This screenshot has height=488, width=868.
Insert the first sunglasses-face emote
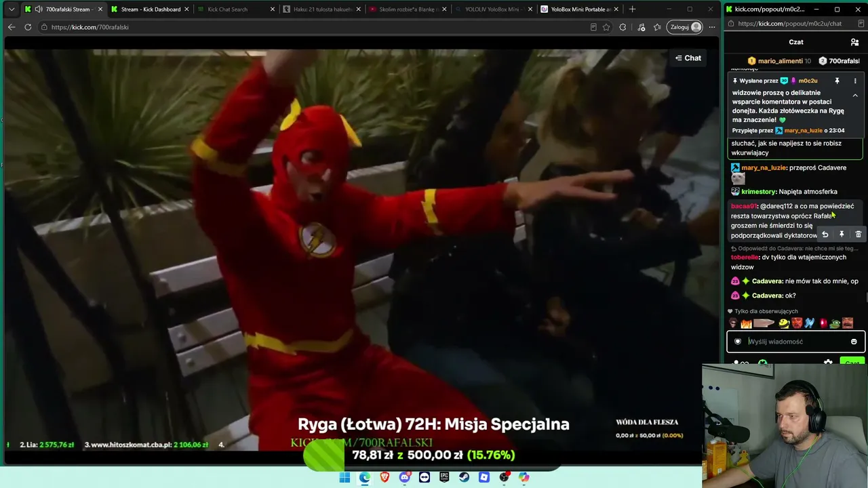(x=734, y=323)
